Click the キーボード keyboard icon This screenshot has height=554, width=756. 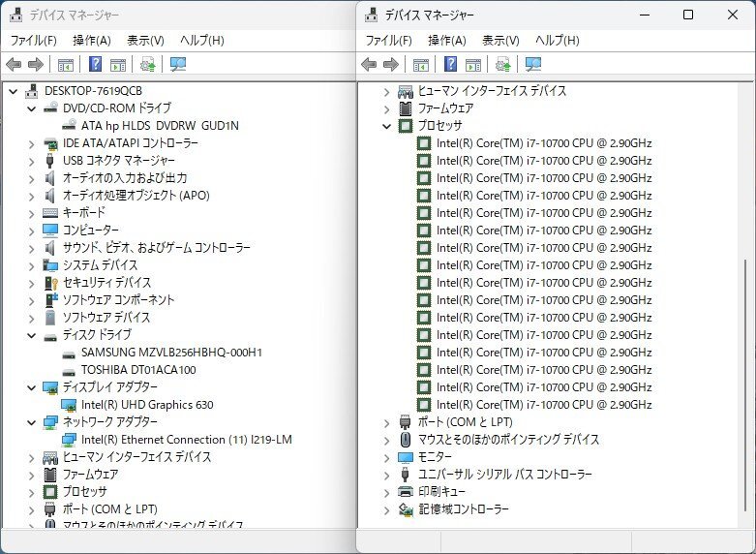[50, 212]
